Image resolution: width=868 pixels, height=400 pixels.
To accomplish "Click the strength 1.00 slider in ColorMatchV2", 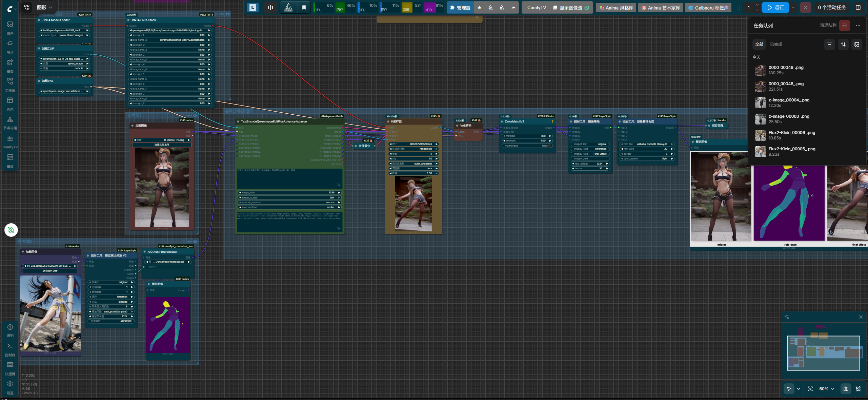I will coord(526,141).
